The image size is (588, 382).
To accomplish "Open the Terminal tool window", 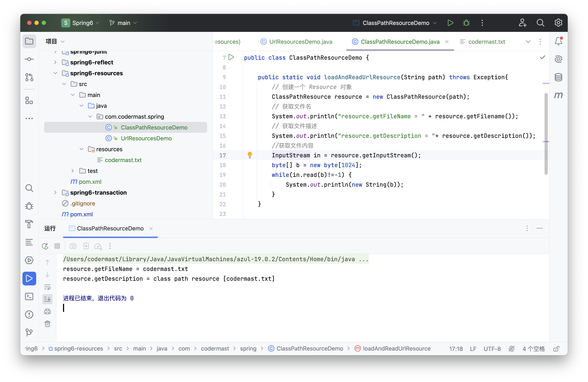I will point(29,296).
